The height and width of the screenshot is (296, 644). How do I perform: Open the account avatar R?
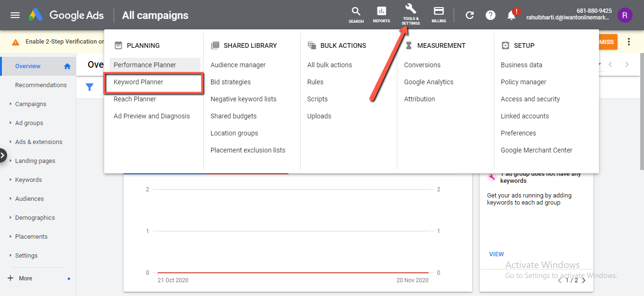[625, 15]
